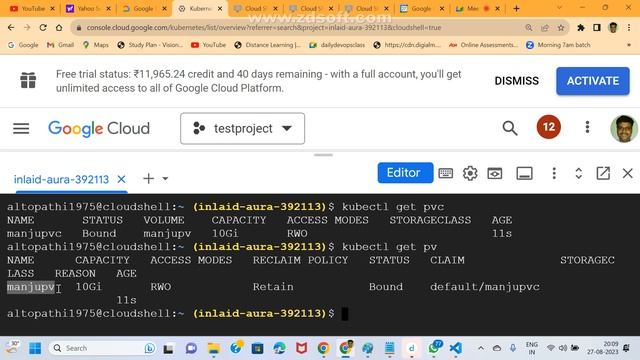Open the Morning 7am batch bookmark
Image resolution: width=640 pixels, height=360 pixels.
[558, 45]
